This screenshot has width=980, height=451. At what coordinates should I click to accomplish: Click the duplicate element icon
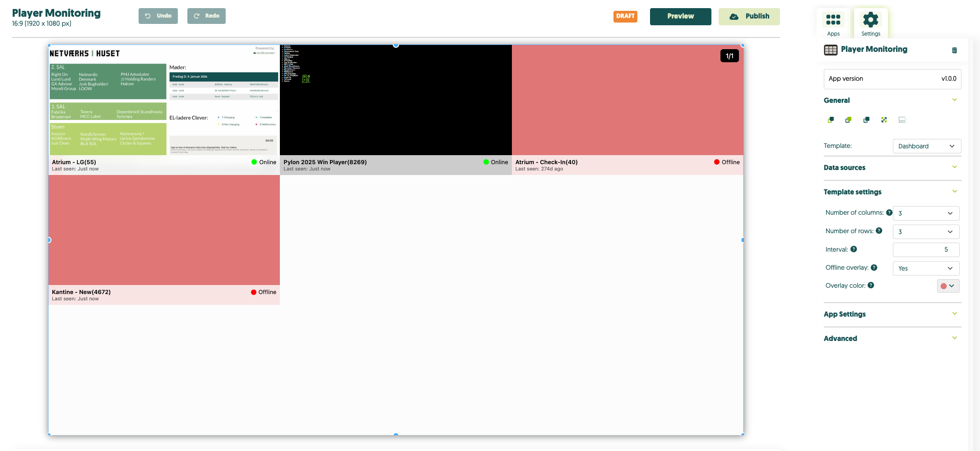[866, 120]
